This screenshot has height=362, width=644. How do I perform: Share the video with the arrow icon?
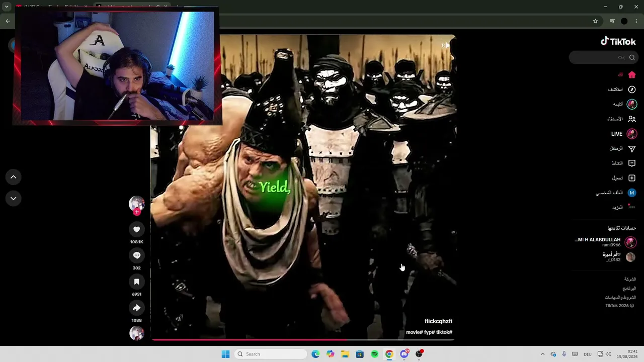tap(136, 308)
